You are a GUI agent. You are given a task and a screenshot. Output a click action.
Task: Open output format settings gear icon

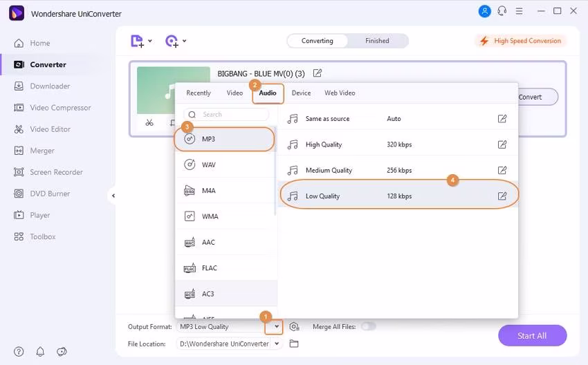(295, 327)
